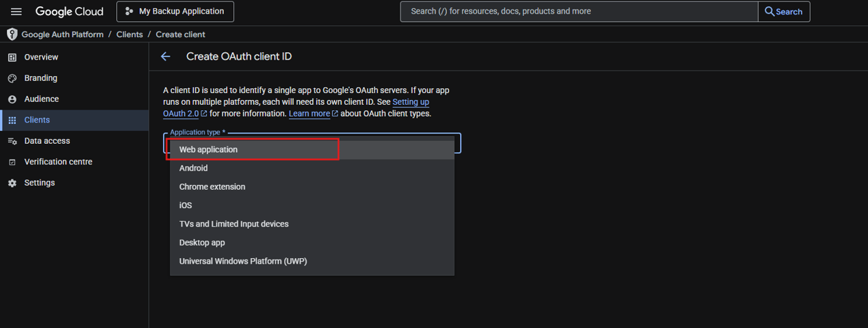Select Chrome extension option
Viewport: 868px width, 328px height.
tap(312, 187)
